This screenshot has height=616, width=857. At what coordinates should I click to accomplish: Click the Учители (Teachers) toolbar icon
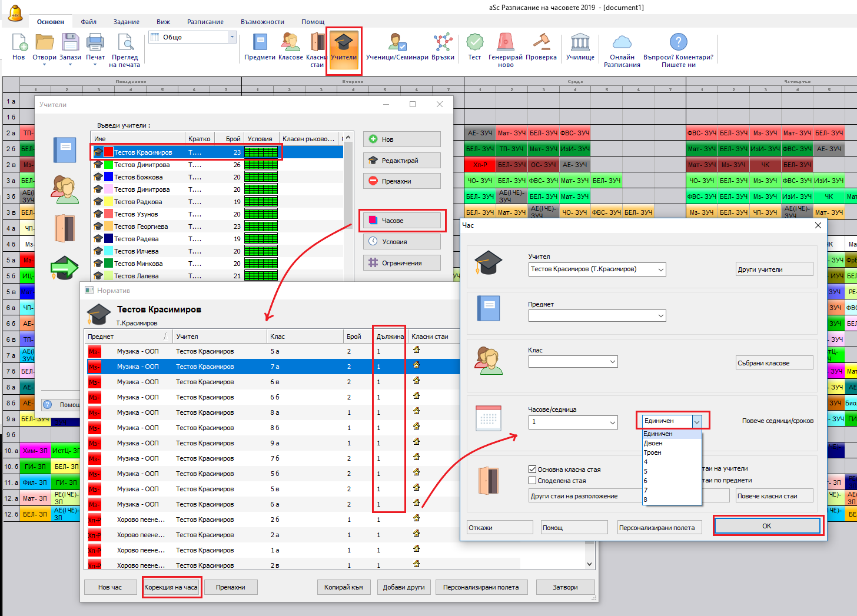pos(344,44)
